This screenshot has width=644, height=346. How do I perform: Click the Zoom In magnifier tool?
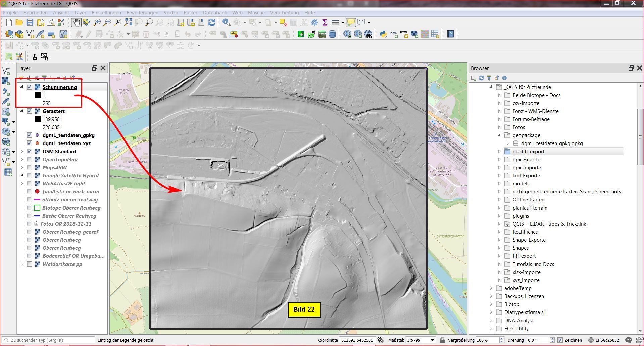click(97, 22)
